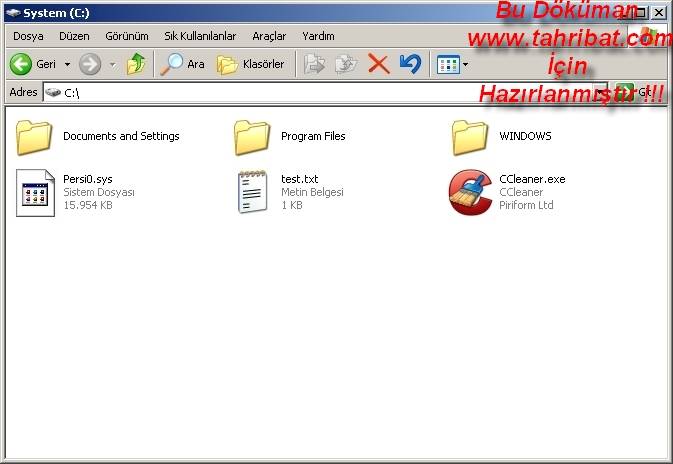This screenshot has width=673, height=464.
Task: Open the Düzen menu
Action: pyautogui.click(x=74, y=36)
